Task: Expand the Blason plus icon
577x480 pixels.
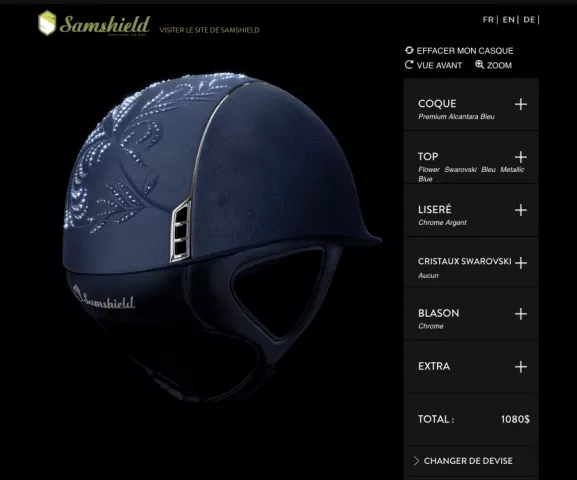Action: click(x=521, y=314)
